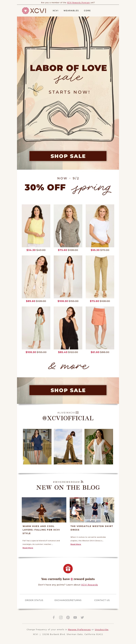Open the Pinterest icon in footer
The width and height of the screenshot is (136, 644).
(x=68, y=617)
